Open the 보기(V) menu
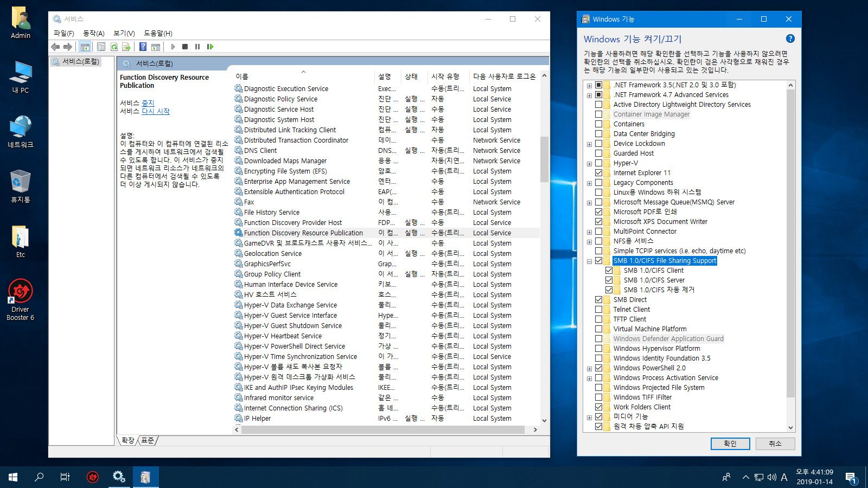The height and width of the screenshot is (488, 868). pos(124,33)
